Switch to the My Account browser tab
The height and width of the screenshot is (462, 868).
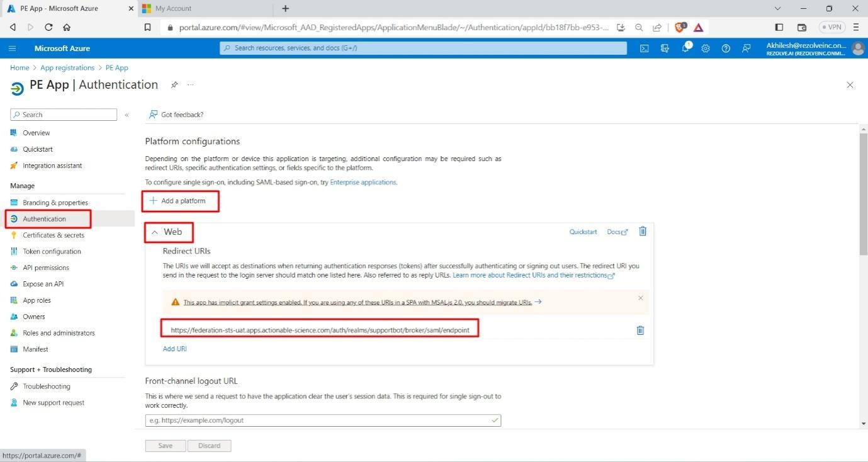click(x=205, y=9)
